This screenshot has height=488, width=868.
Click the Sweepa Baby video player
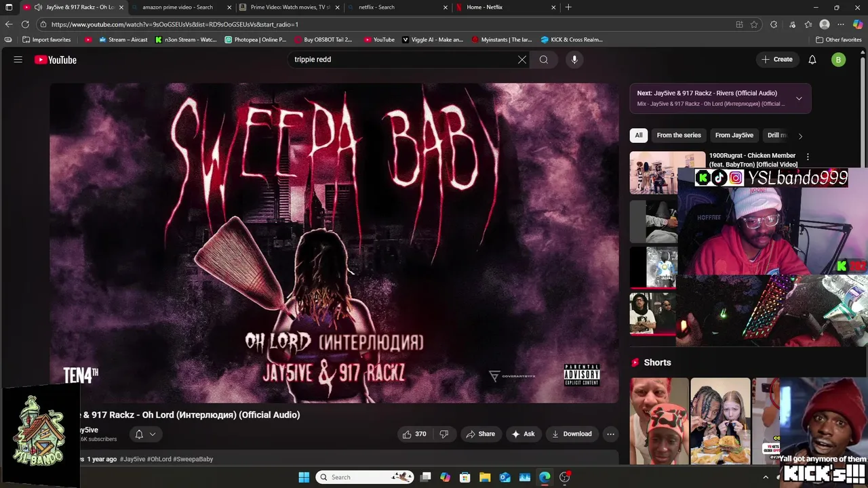click(x=334, y=243)
